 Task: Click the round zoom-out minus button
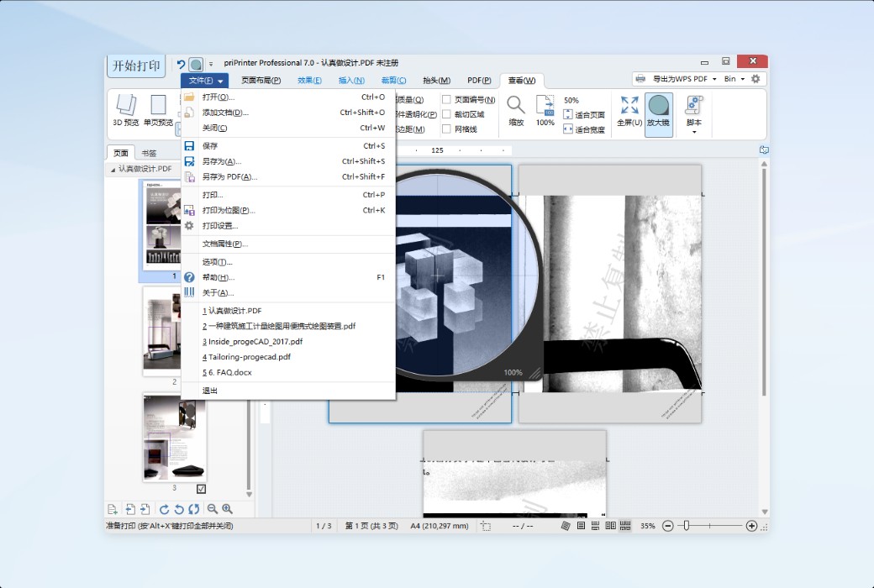click(x=668, y=526)
